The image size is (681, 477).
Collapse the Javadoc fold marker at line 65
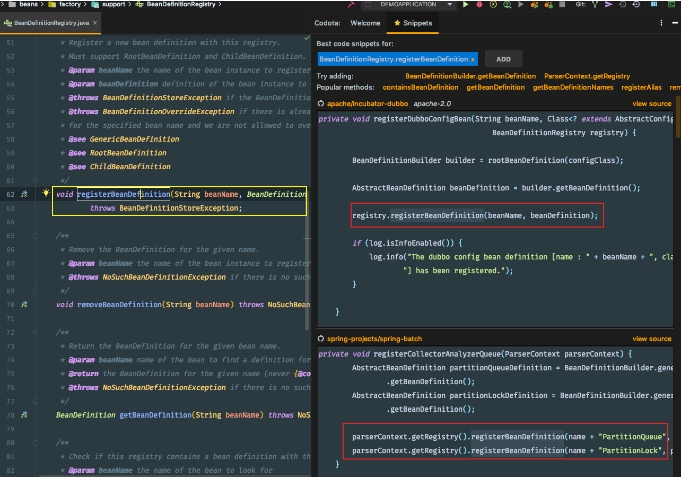[x=36, y=236]
